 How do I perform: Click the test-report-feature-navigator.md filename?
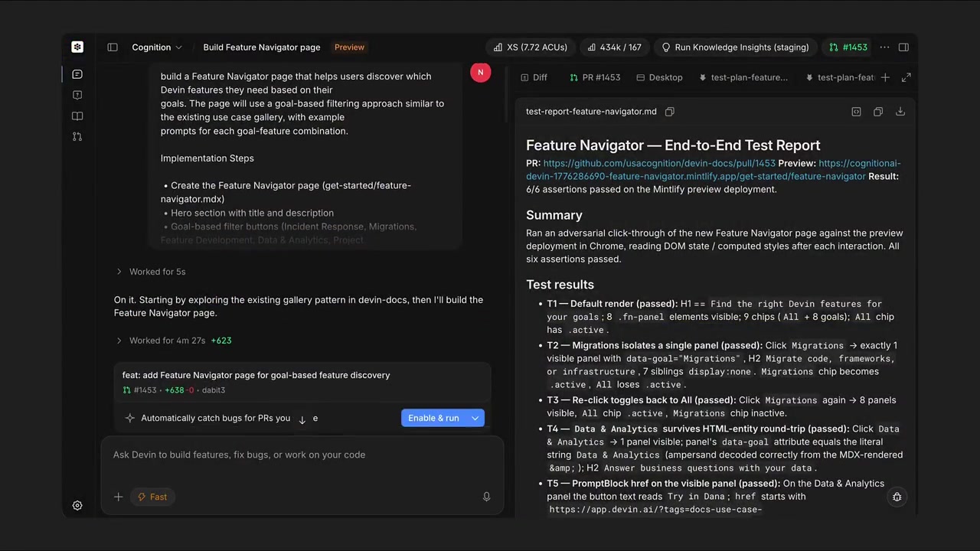click(x=591, y=112)
